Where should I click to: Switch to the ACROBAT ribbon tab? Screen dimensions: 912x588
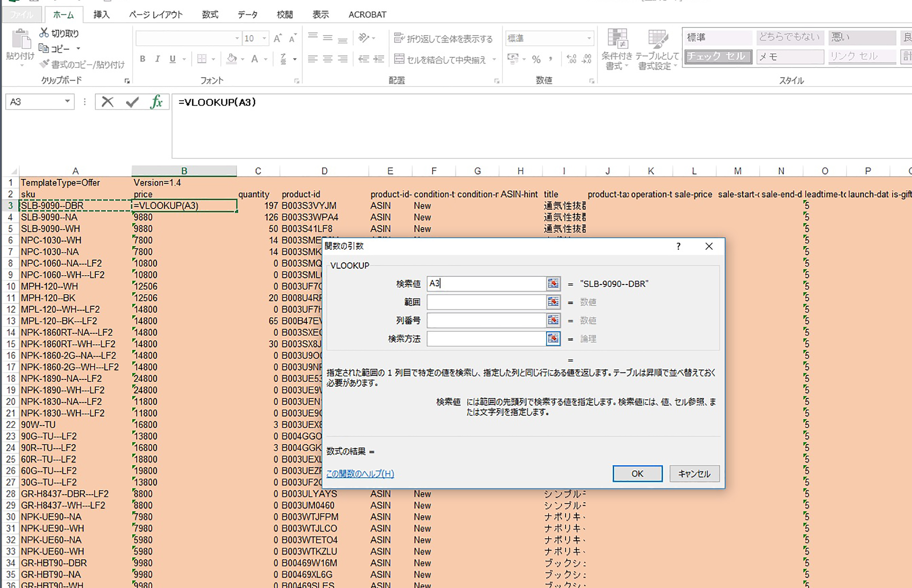pos(367,15)
